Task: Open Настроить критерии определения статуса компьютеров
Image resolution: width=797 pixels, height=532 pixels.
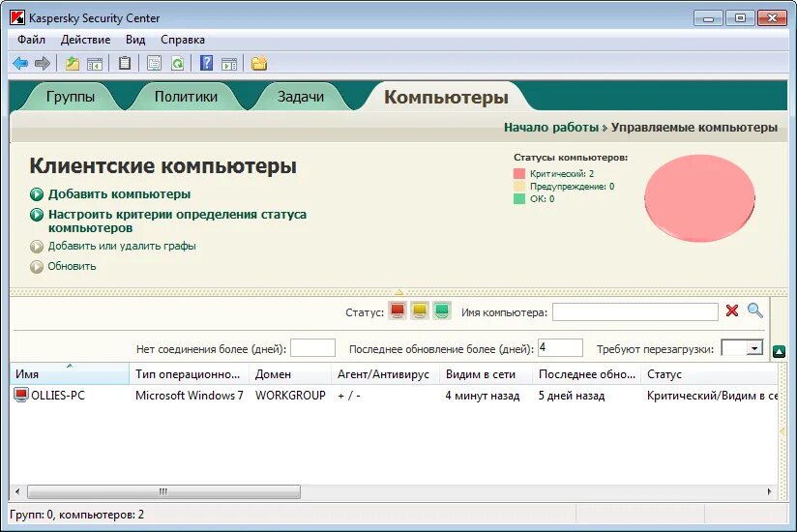Action: point(177,222)
